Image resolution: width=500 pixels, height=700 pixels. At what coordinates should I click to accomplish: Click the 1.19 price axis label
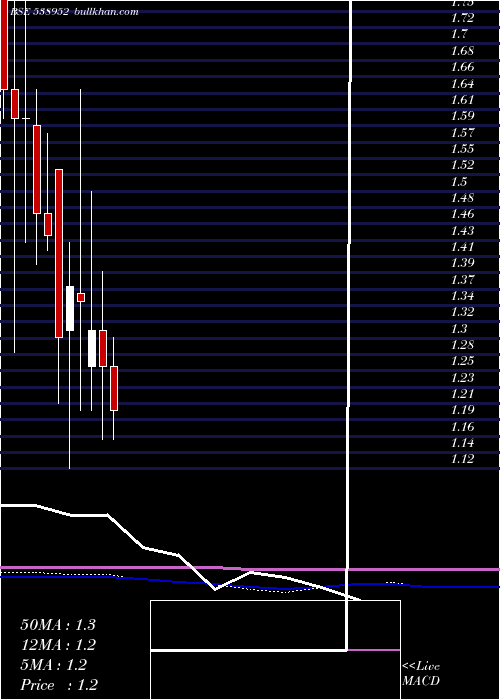click(x=462, y=411)
